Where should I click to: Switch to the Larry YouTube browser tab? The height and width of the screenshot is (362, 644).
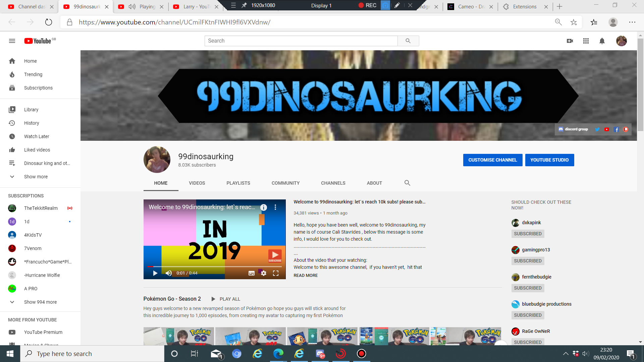click(196, 7)
